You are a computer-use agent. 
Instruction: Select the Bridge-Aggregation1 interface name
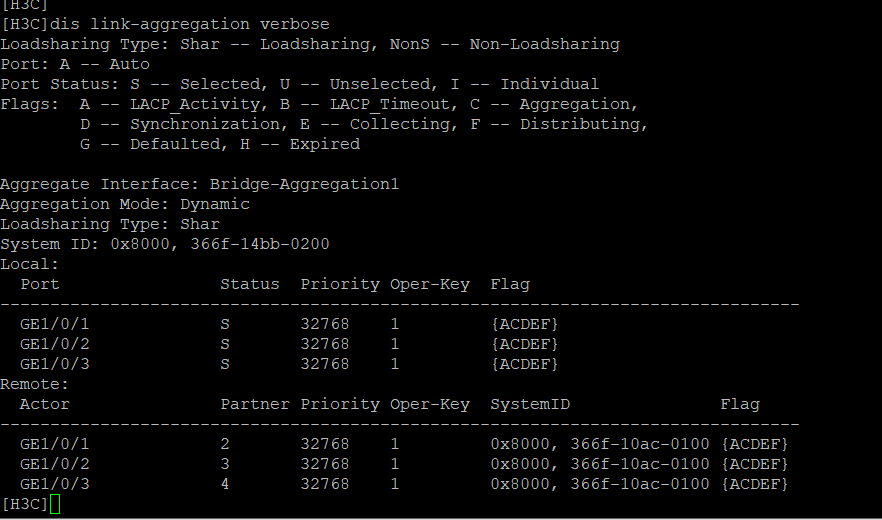304,184
